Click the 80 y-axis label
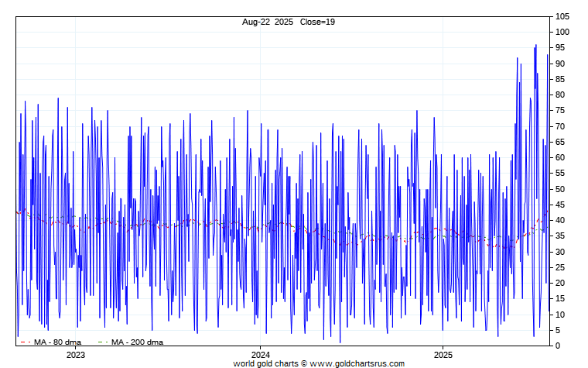This screenshot has height=368, width=588. (560, 95)
